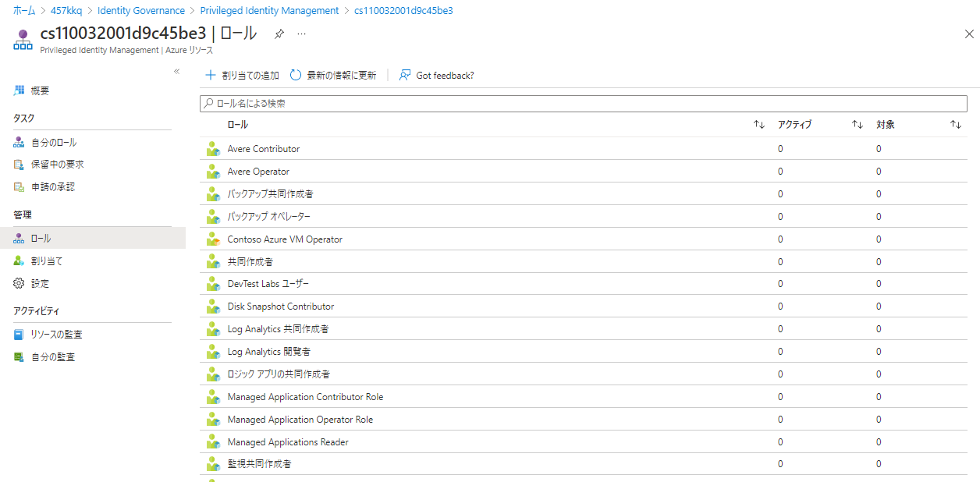Click the role icon beside バックアップ オペレーター

click(x=213, y=217)
